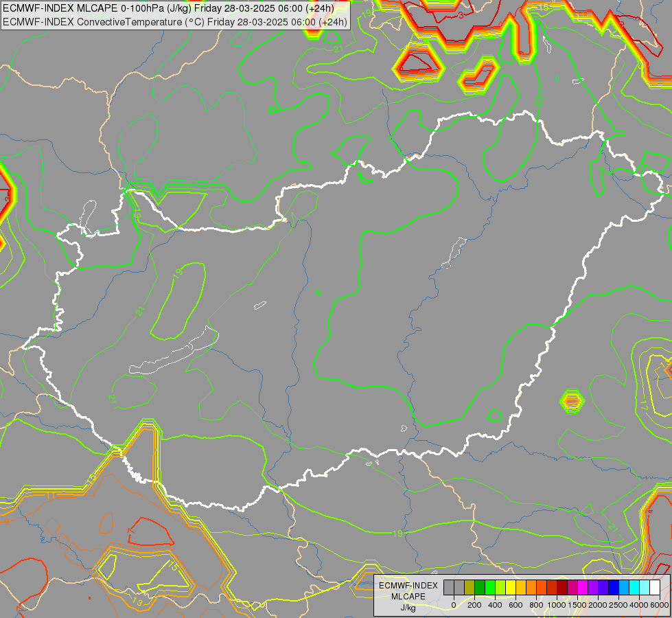This screenshot has width=672, height=618.
Task: Click the legend tick value 400
Action: coord(495,605)
